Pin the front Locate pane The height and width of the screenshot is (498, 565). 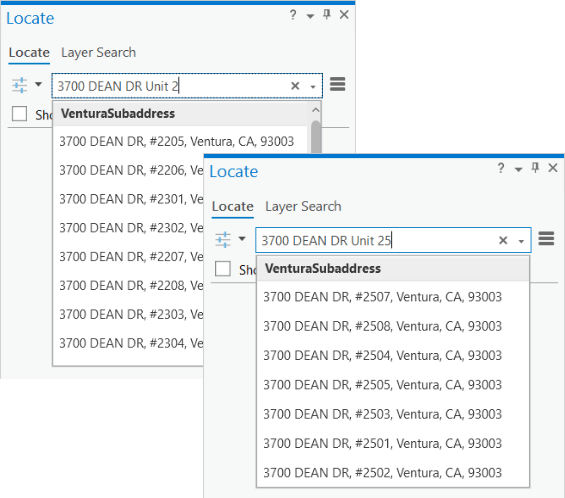point(535,168)
